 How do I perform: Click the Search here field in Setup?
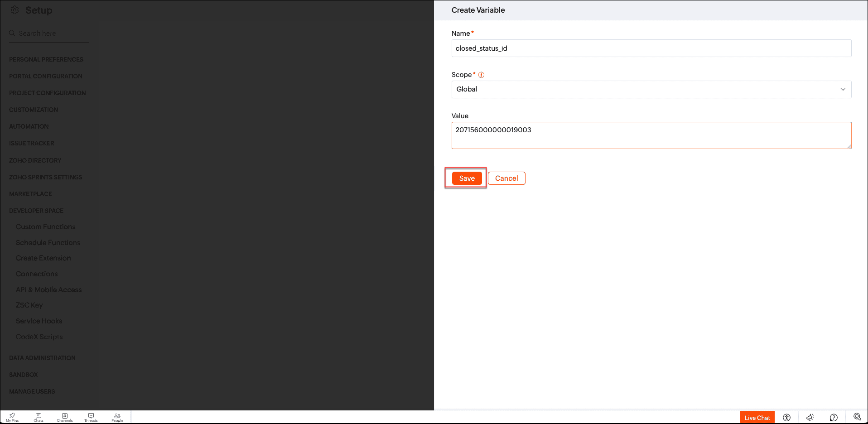(x=49, y=34)
